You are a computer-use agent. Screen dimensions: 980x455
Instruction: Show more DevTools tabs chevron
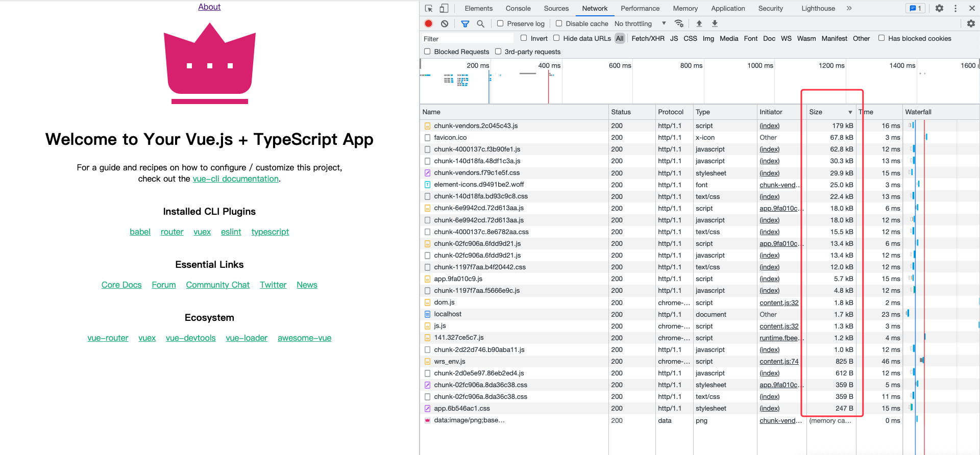pyautogui.click(x=849, y=8)
